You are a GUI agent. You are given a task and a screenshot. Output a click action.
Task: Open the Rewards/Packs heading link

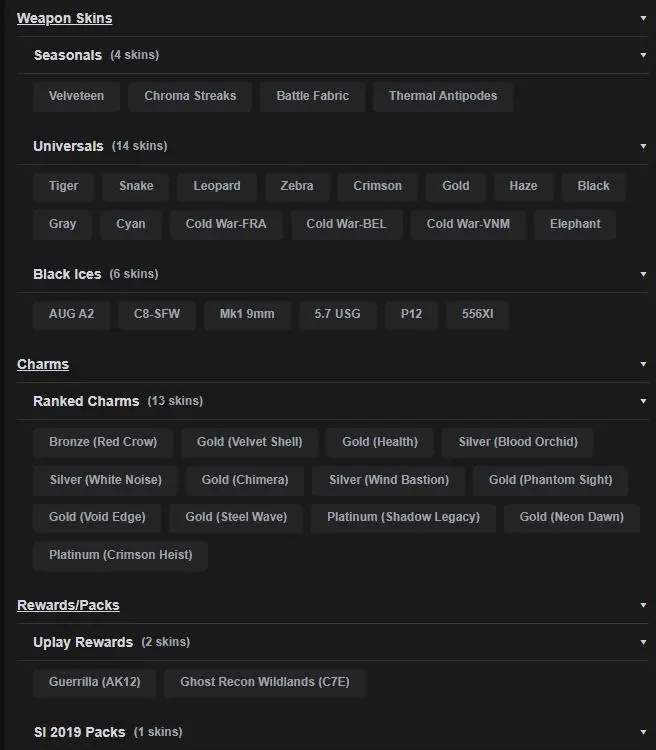coord(68,605)
